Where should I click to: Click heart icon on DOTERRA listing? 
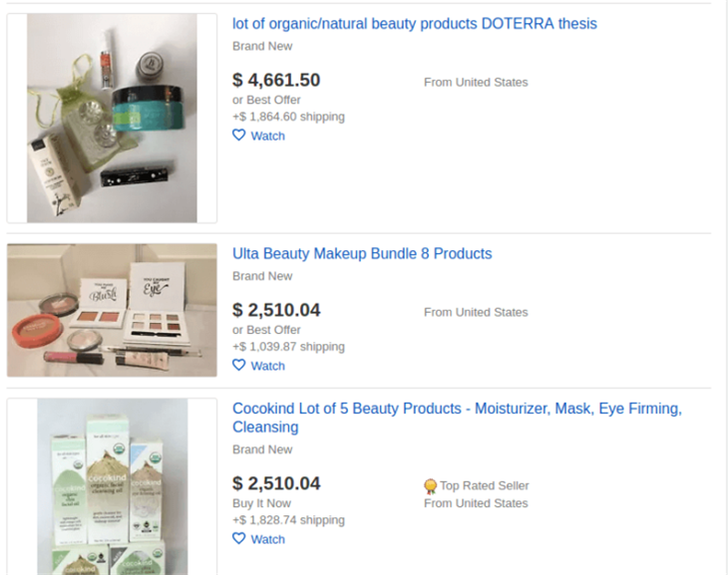(238, 136)
